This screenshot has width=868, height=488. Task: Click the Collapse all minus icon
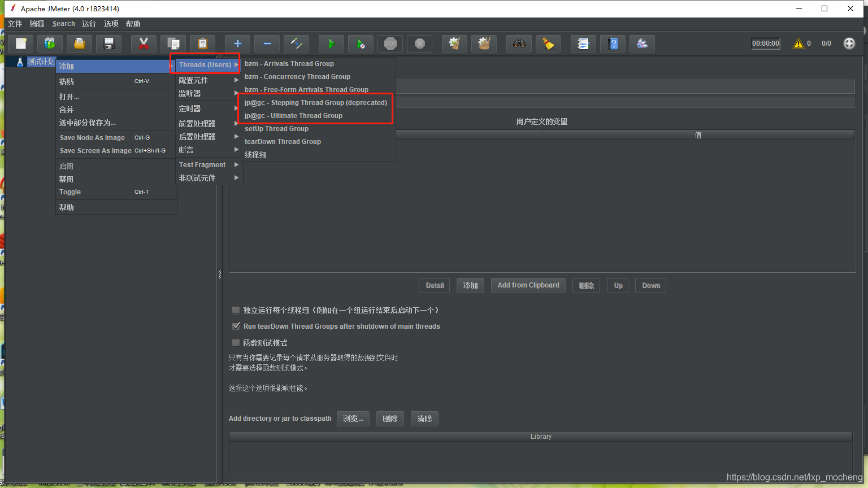point(267,43)
